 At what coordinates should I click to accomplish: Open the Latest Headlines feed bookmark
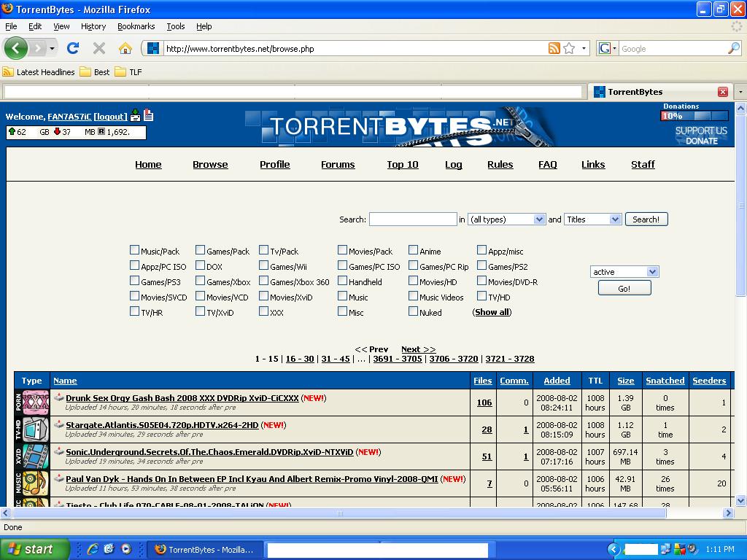tap(39, 72)
